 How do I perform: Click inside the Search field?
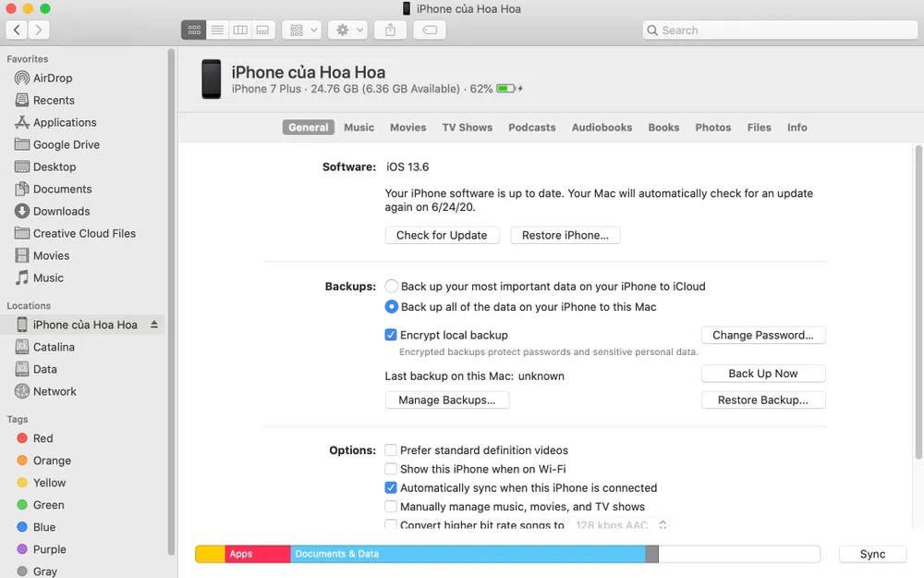tap(780, 31)
